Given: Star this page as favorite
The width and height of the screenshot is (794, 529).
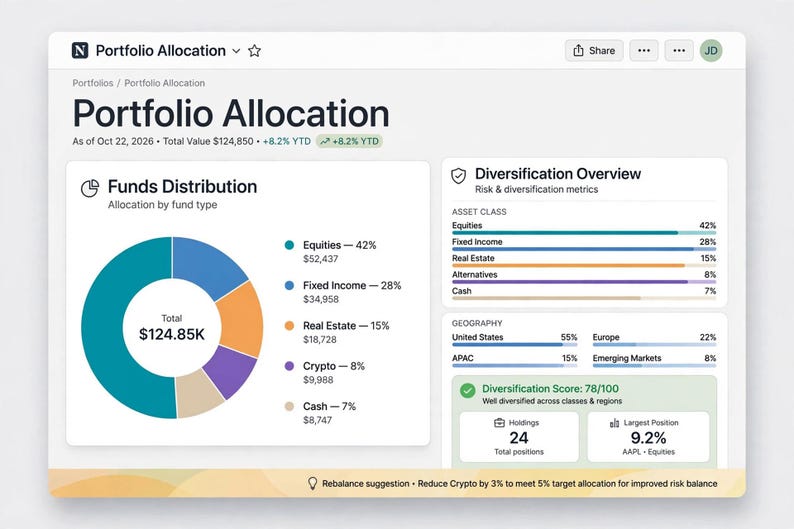Looking at the screenshot, I should tap(254, 51).
